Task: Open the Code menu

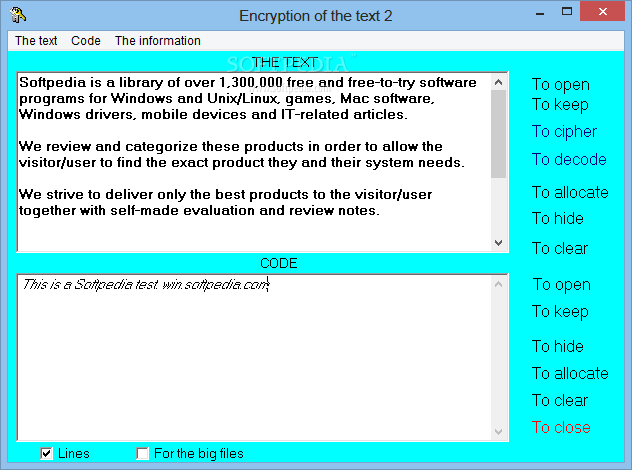Action: [x=85, y=41]
